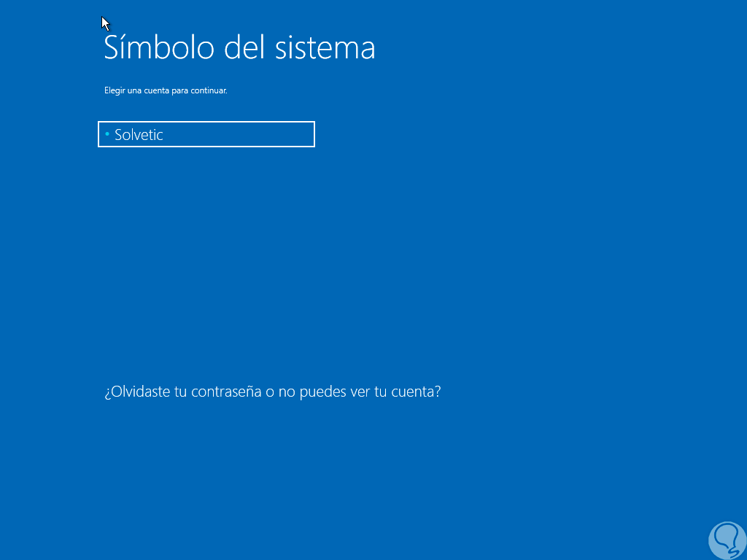Choose the Solvetic user to continue

(206, 135)
